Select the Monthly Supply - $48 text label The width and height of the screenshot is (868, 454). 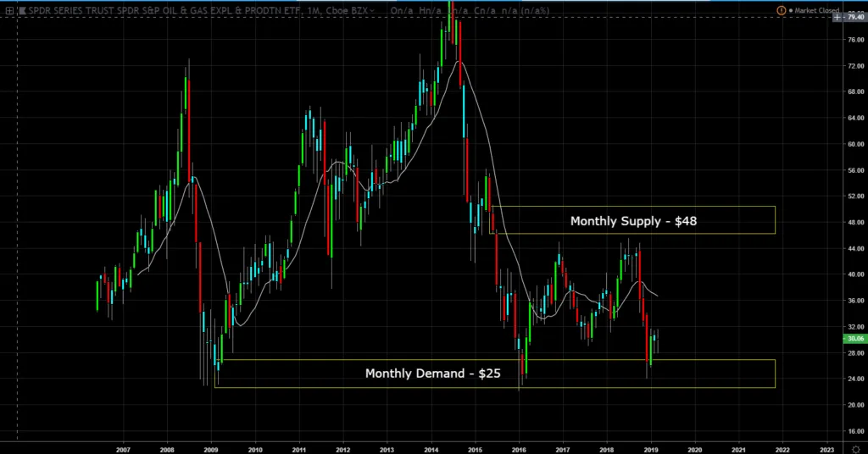coord(633,221)
